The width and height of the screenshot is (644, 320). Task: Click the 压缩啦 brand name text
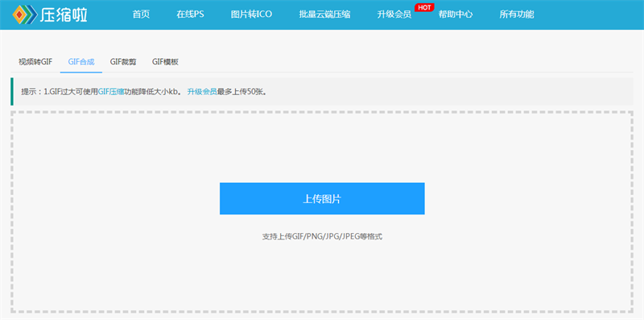tap(64, 15)
